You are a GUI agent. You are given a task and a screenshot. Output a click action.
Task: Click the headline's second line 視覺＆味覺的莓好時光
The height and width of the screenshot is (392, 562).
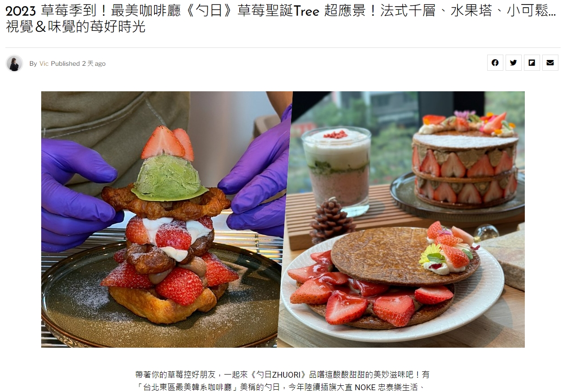click(76, 27)
